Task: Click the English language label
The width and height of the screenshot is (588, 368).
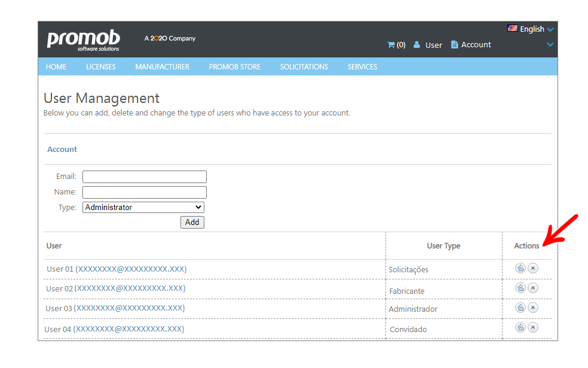Action: coord(532,29)
